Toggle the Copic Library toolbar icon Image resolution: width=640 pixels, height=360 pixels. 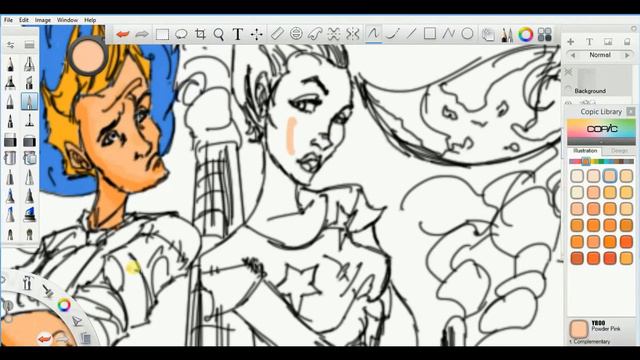pos(544,35)
